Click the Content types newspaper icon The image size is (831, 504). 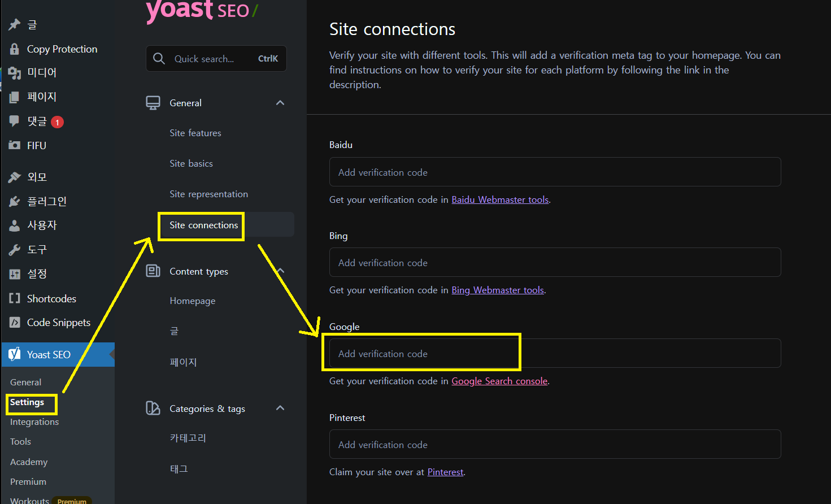153,271
